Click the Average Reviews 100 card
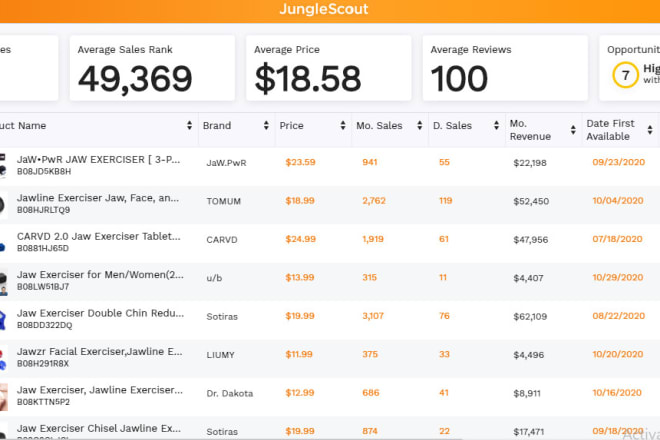The image size is (660, 440). [x=505, y=68]
